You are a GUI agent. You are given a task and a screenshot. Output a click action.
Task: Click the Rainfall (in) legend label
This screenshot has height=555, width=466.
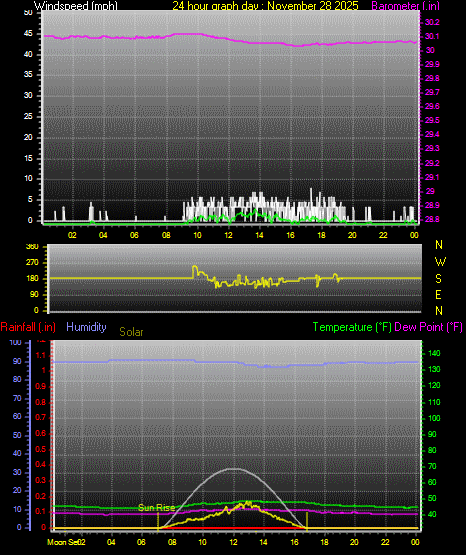pos(28,327)
